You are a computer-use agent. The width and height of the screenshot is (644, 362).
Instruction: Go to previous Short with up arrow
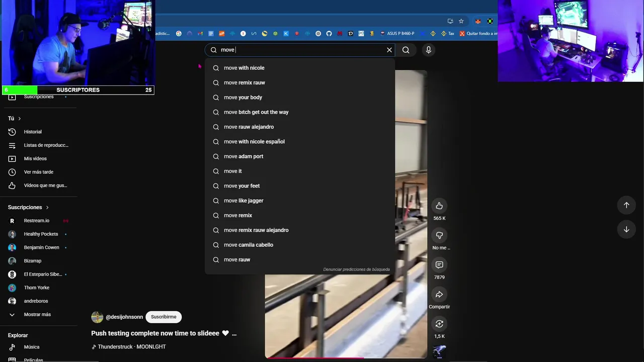(x=626, y=205)
